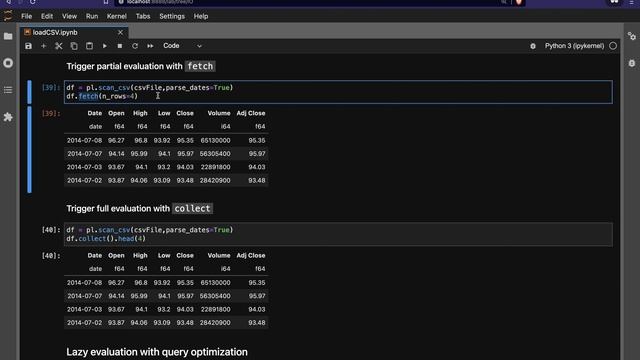The image size is (640, 360).
Task: Click 56305400 value in cell 40 output
Action: point(215,296)
